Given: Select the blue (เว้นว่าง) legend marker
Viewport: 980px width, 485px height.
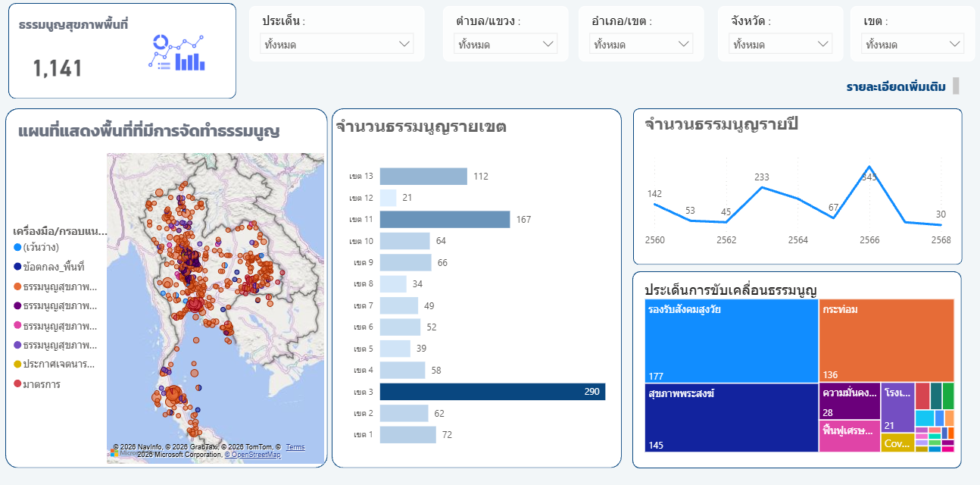Looking at the screenshot, I should (x=17, y=247).
